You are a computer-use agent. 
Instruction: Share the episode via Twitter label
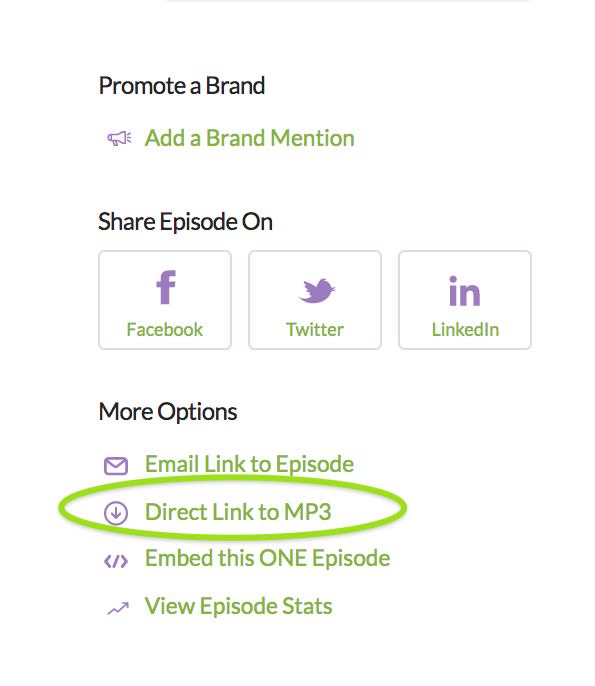click(x=315, y=329)
